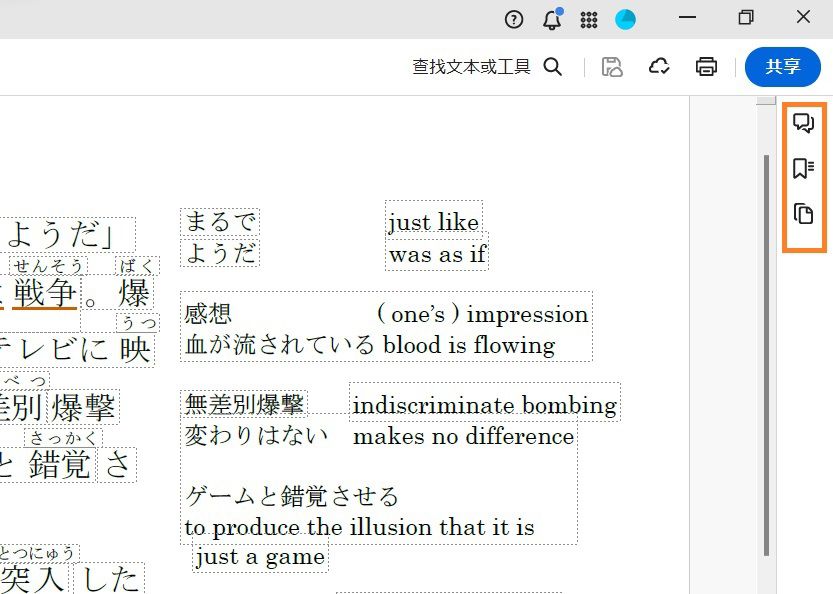This screenshot has width=833, height=594.
Task: Open the help menu via question mark icon
Action: [514, 19]
